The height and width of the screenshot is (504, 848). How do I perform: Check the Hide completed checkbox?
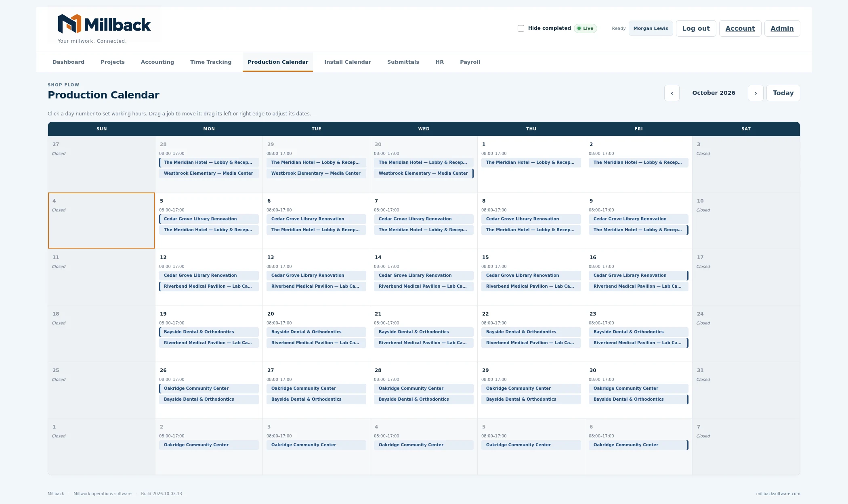click(x=521, y=28)
